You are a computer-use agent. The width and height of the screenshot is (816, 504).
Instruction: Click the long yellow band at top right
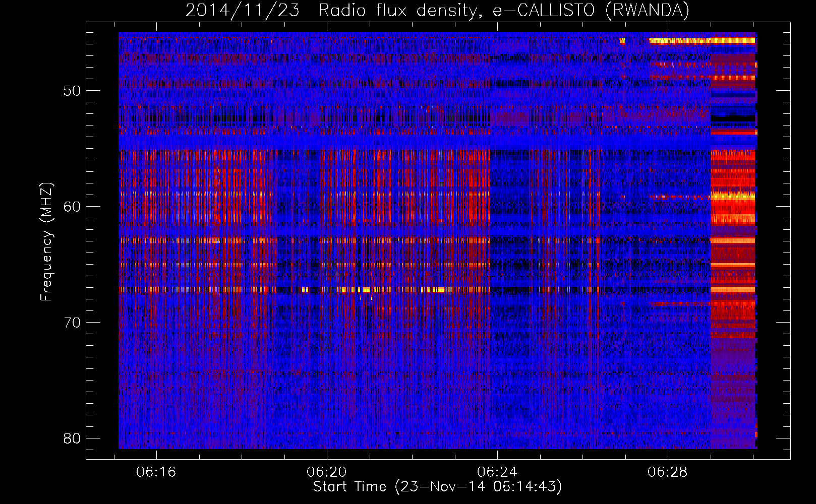tap(701, 41)
